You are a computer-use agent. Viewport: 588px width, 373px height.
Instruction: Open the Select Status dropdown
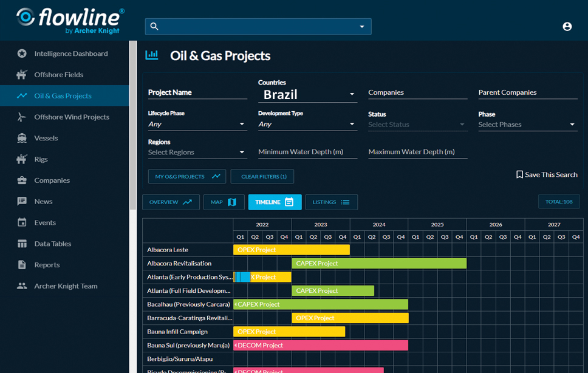[418, 125]
